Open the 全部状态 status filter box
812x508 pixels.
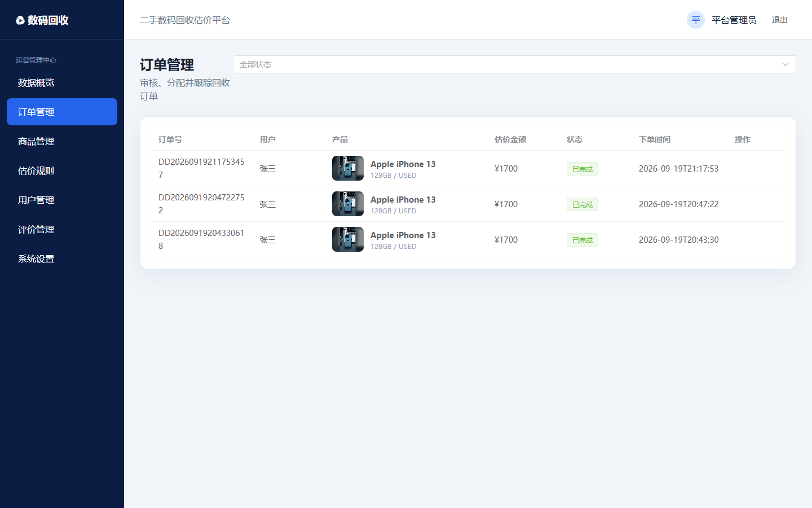pyautogui.click(x=514, y=64)
